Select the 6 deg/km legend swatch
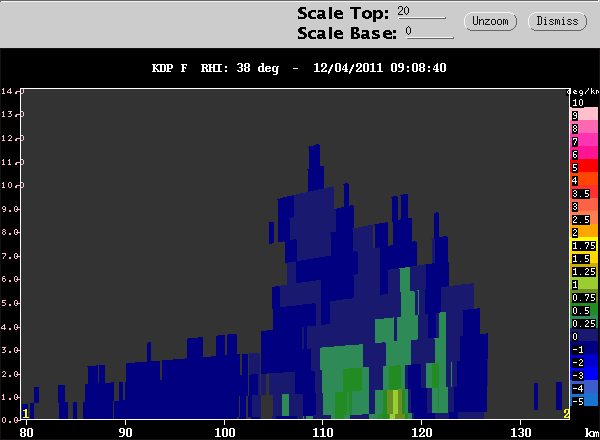The height and width of the screenshot is (440, 600). point(584,154)
